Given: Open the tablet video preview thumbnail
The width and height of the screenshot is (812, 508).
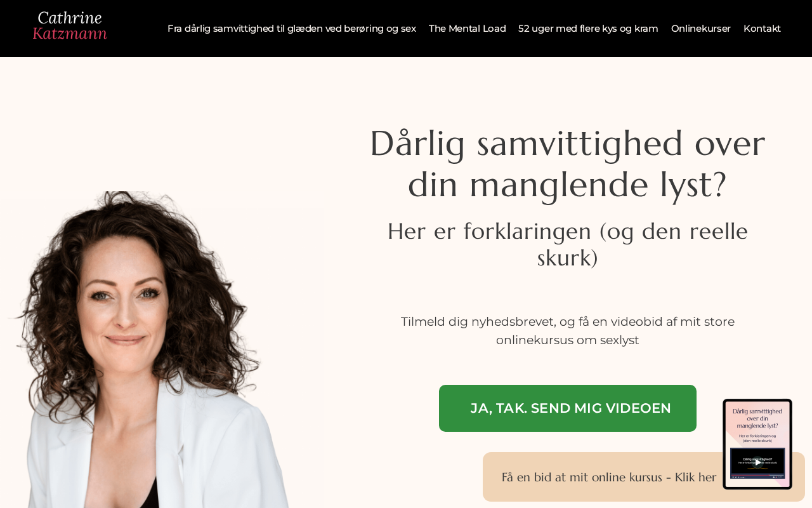Looking at the screenshot, I should [757, 463].
